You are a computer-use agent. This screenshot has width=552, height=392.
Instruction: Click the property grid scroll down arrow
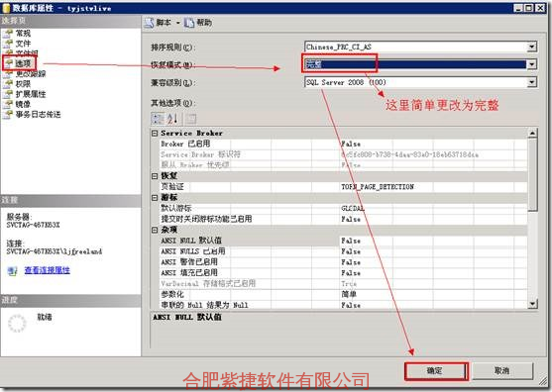(x=532, y=304)
